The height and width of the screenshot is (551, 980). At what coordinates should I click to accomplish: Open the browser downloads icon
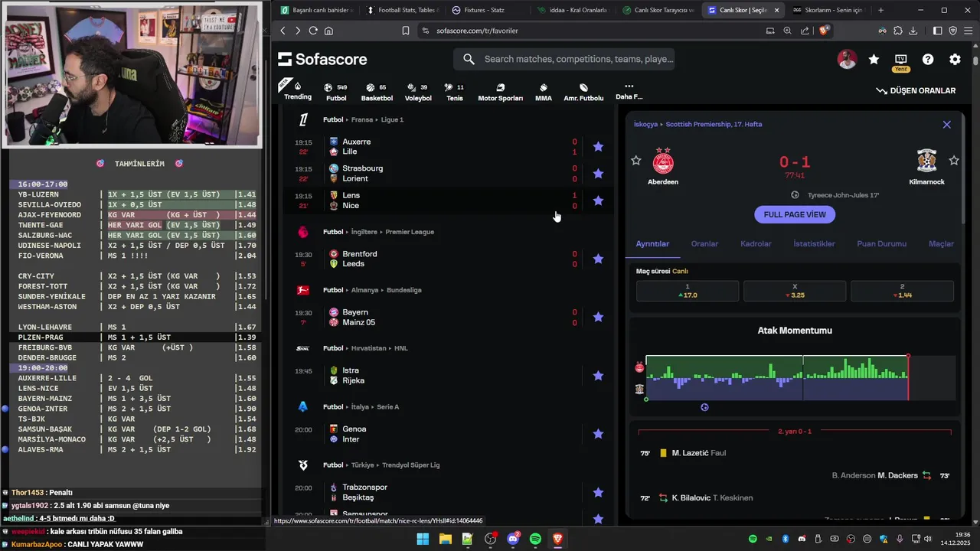(x=913, y=31)
